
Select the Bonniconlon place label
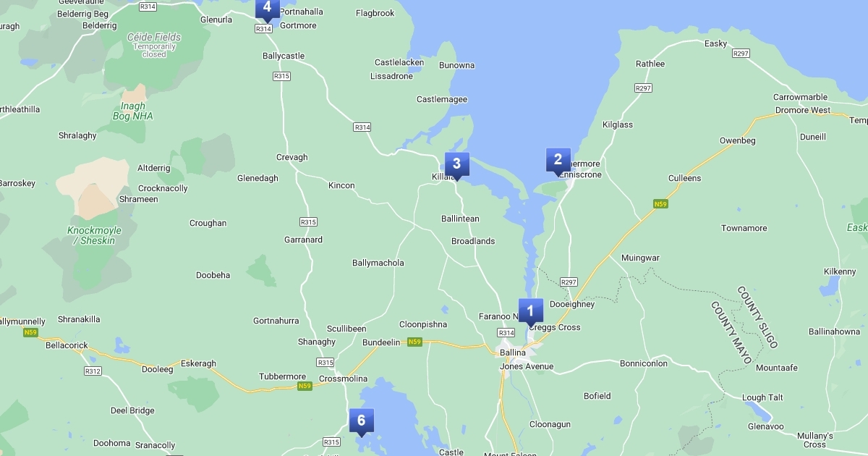click(644, 364)
